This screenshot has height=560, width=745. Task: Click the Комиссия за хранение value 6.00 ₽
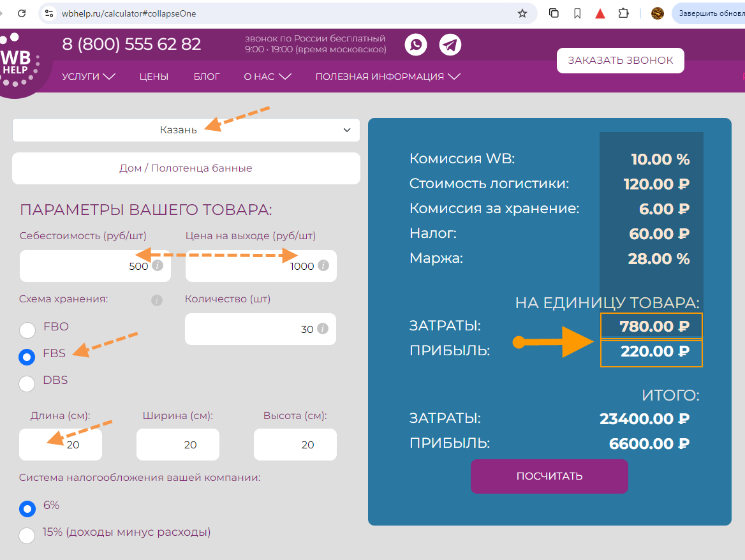(664, 209)
